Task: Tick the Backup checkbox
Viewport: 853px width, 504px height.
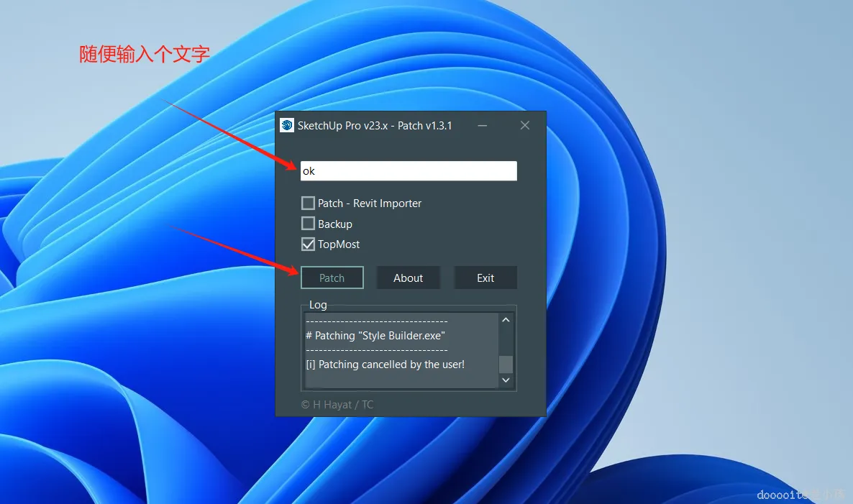Action: coord(308,224)
